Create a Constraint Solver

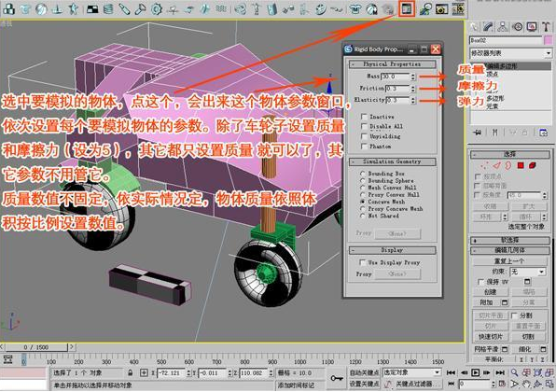240,8
